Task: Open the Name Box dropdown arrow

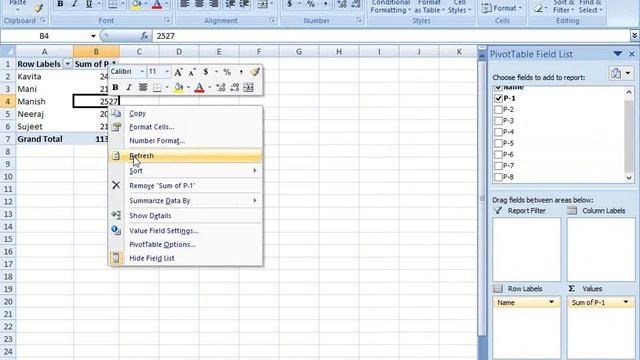Action: pos(93,36)
